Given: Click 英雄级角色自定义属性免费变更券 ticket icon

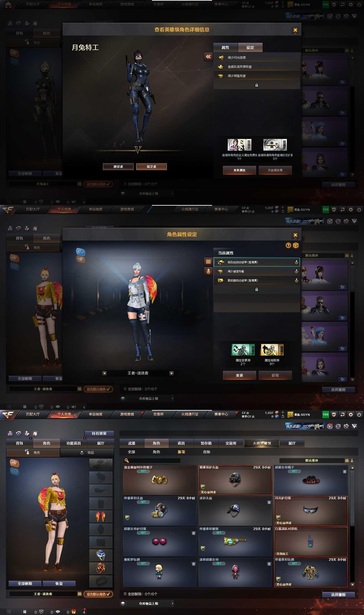Looking at the screenshot, I should tap(239, 145).
